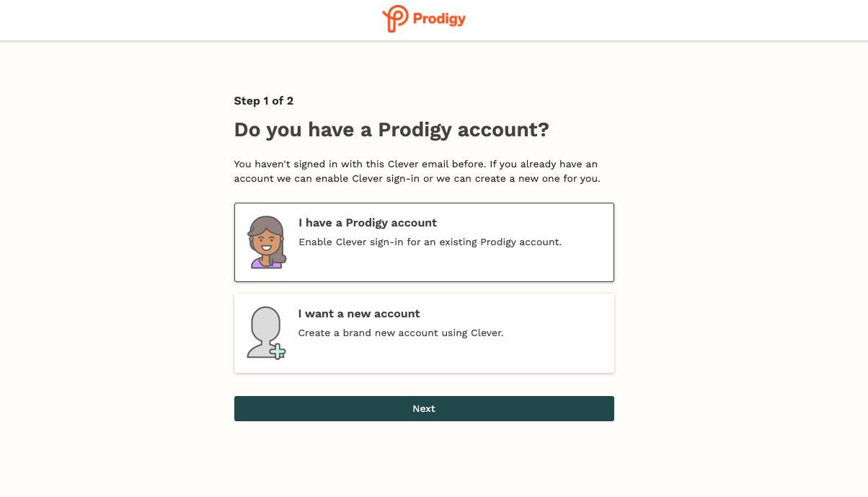
Task: Click the silhouette's head shape
Action: click(x=265, y=321)
